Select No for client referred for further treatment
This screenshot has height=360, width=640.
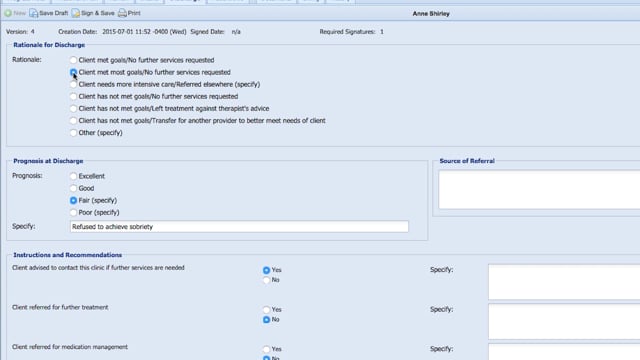(x=267, y=320)
